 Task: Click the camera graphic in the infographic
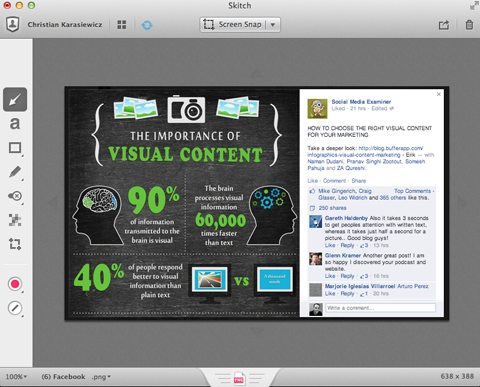pyautogui.click(x=186, y=109)
